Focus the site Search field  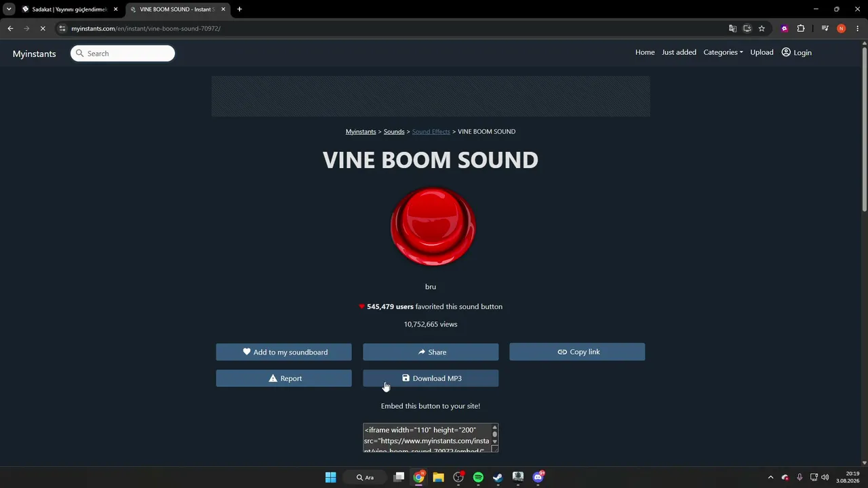[x=123, y=54]
